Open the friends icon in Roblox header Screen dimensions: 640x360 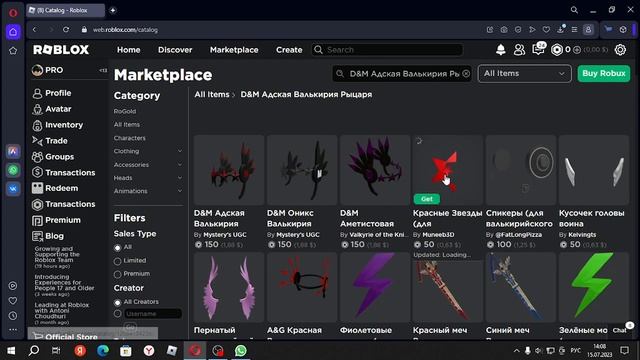coord(519,50)
